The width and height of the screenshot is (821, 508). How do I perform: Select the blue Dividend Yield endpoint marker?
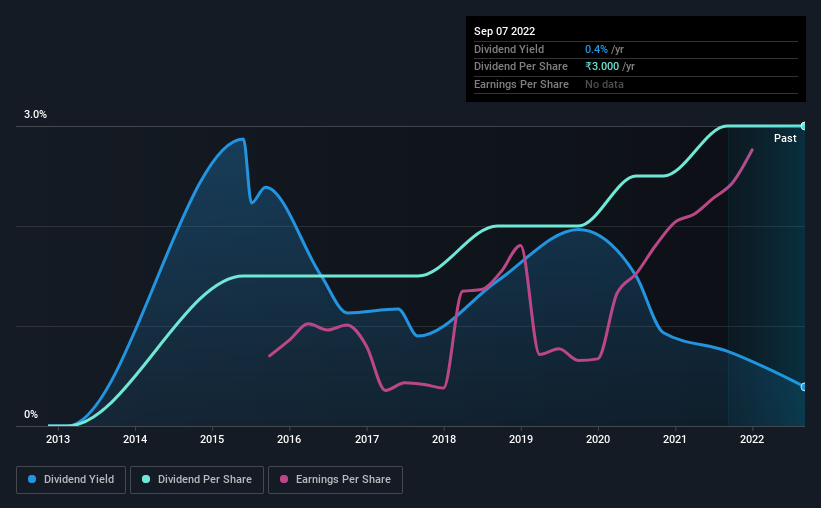[x=803, y=387]
